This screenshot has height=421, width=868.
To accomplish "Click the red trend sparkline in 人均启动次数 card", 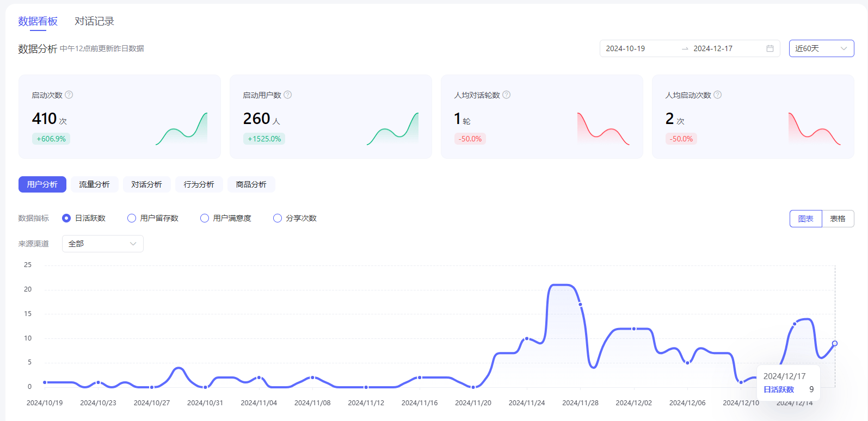I will click(815, 129).
